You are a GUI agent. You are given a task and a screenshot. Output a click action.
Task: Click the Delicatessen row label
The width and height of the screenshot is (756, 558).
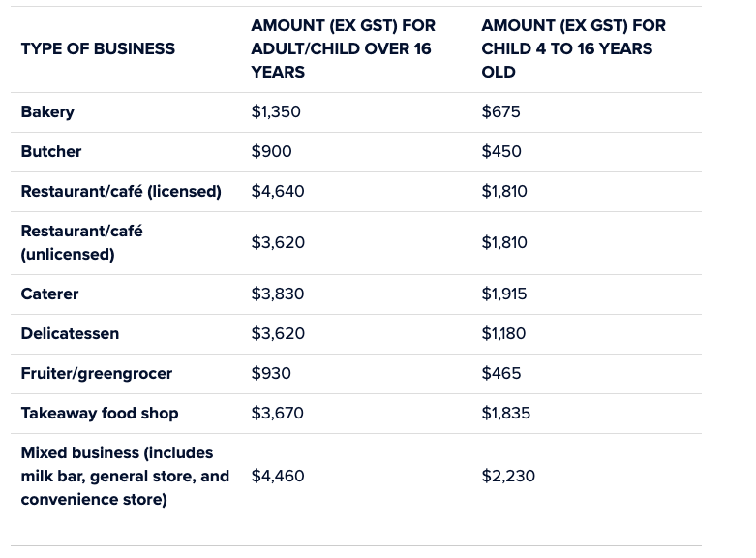(70, 333)
